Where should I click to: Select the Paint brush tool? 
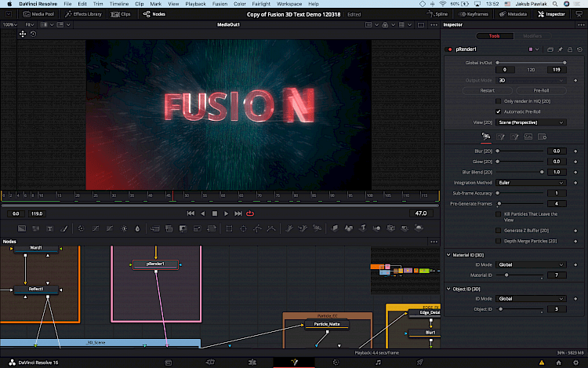(x=64, y=228)
